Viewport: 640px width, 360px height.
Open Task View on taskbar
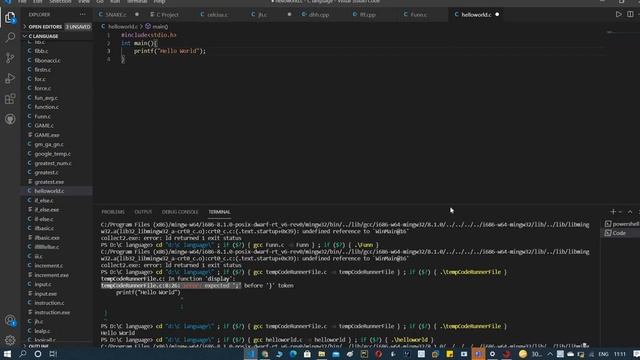[53, 354]
